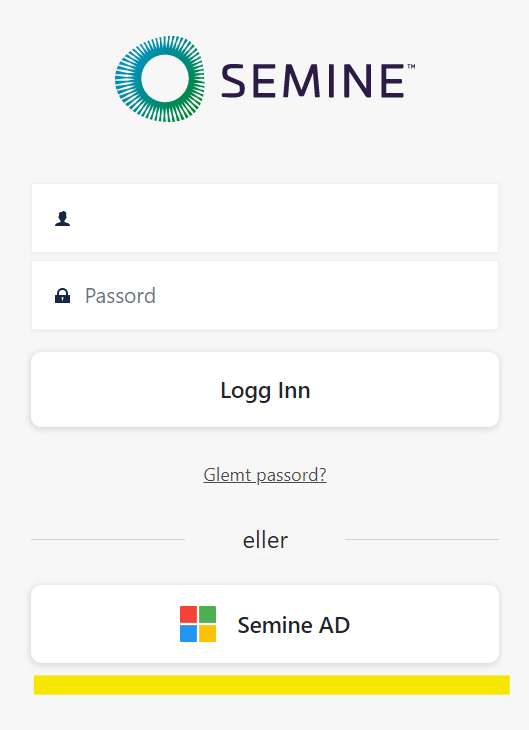The width and height of the screenshot is (529, 730).
Task: Click the TM trademark symbol
Action: tap(411, 67)
